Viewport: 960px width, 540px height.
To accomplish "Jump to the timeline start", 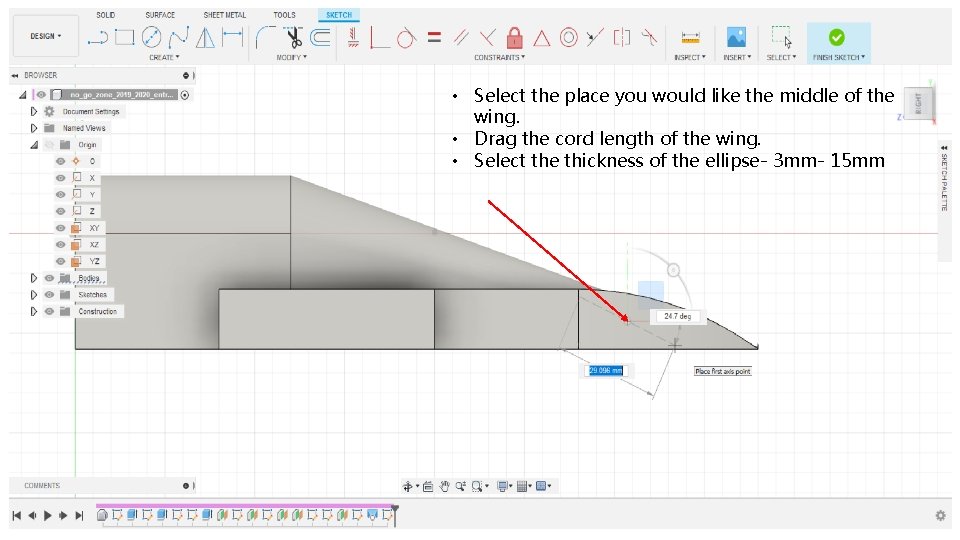I will (17, 516).
